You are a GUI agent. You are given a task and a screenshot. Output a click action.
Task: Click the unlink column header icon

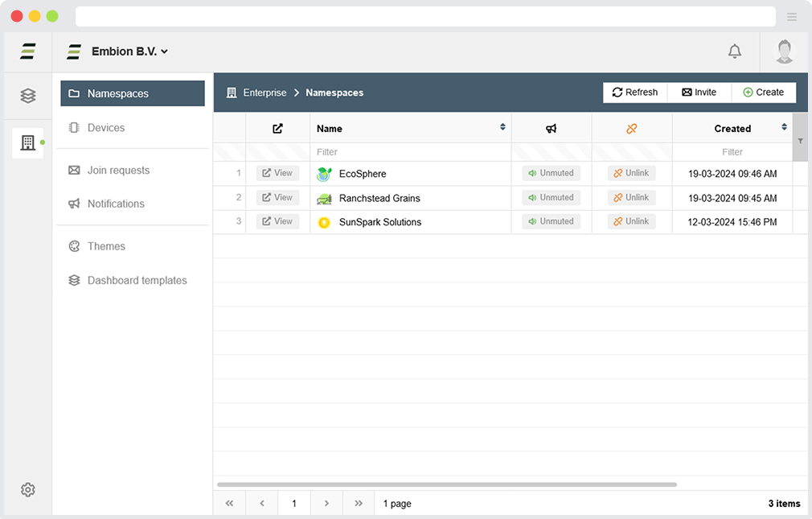pyautogui.click(x=631, y=129)
